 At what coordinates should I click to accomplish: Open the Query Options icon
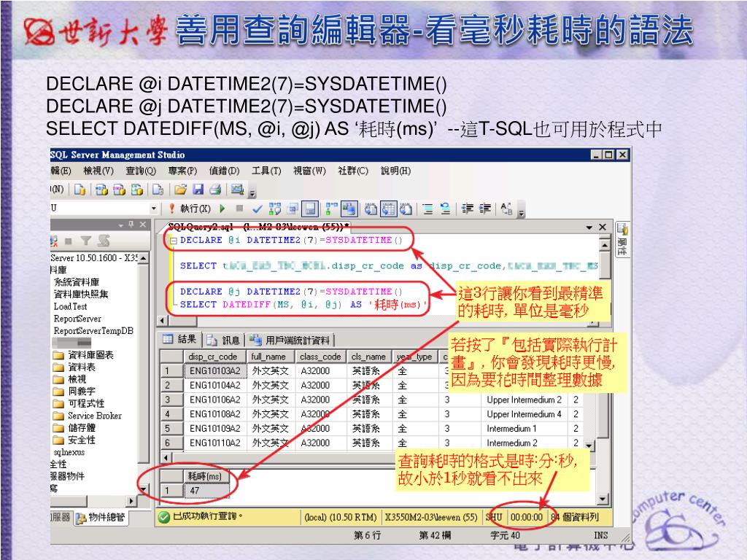[x=293, y=209]
